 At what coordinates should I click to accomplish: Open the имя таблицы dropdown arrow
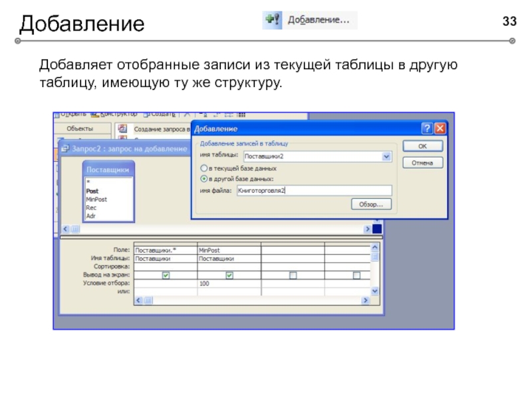[x=386, y=156]
